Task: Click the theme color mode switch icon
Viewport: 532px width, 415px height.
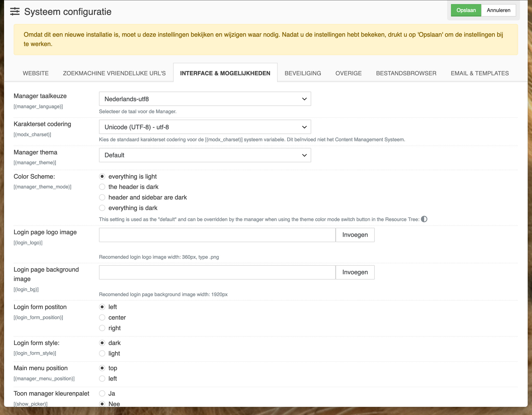Action: [x=424, y=219]
